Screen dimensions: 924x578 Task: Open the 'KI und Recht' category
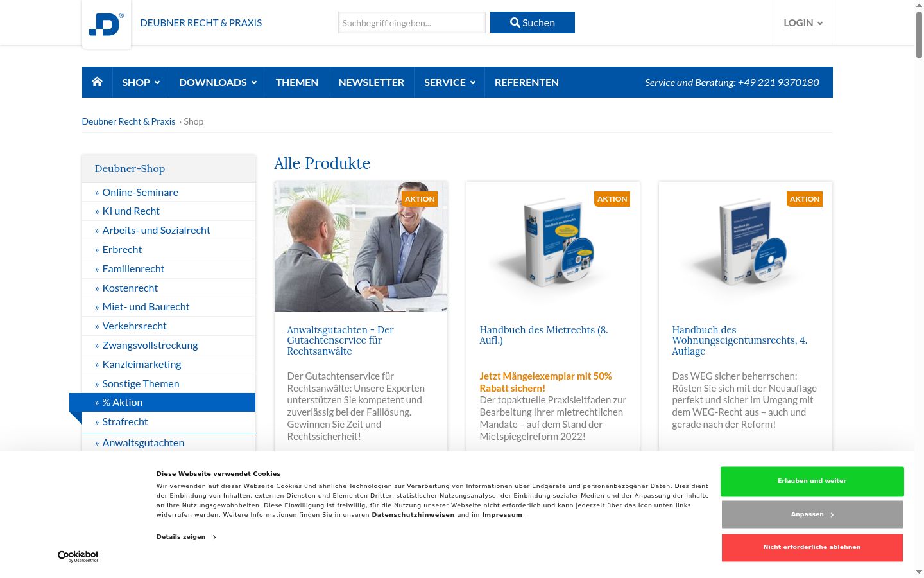[x=169, y=211]
